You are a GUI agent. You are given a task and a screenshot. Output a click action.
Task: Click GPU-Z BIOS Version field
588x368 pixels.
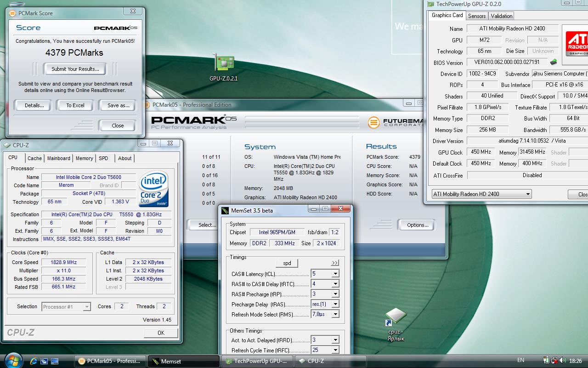pyautogui.click(x=507, y=62)
